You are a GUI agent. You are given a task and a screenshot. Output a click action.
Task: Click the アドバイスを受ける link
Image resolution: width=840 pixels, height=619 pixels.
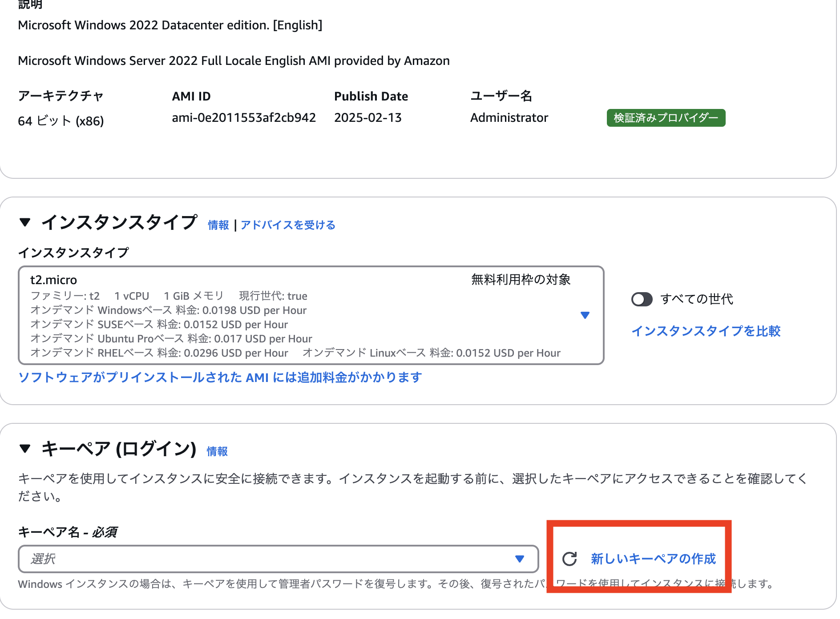287,225
